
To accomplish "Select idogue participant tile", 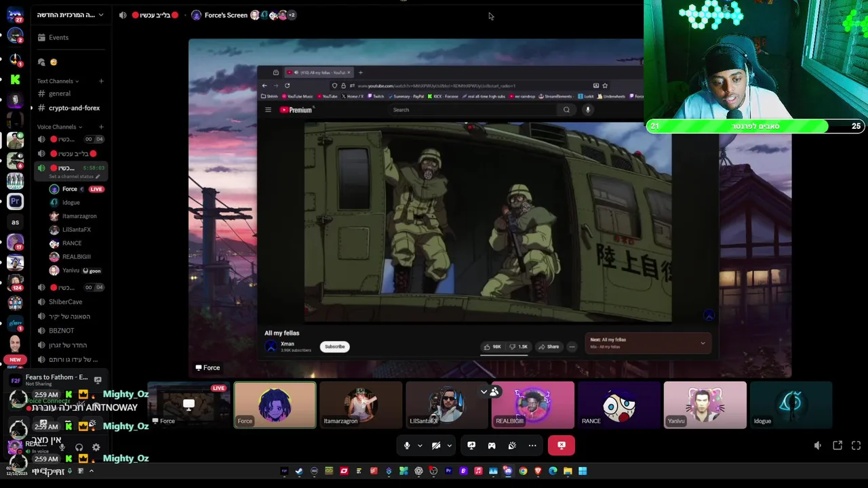I will click(x=791, y=405).
